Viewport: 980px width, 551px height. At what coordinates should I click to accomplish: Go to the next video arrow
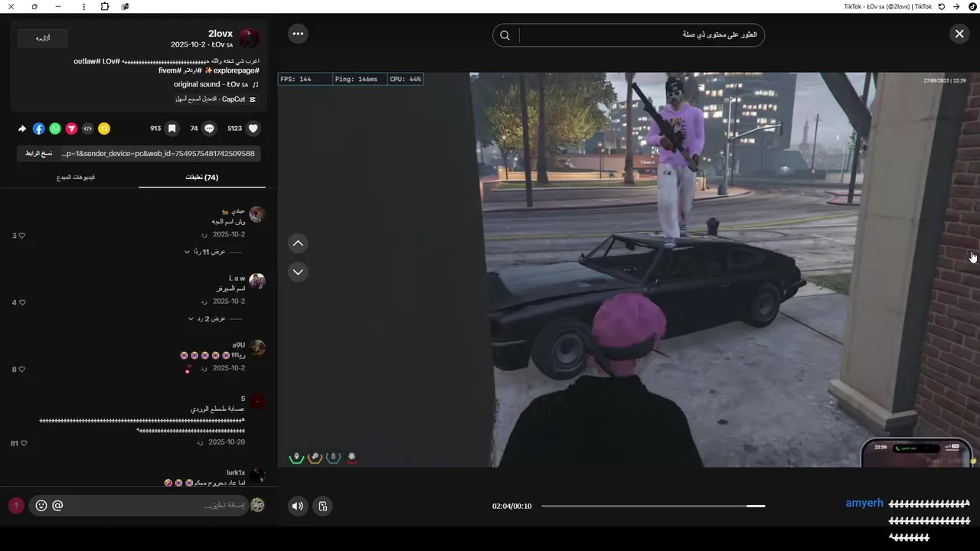coord(298,272)
